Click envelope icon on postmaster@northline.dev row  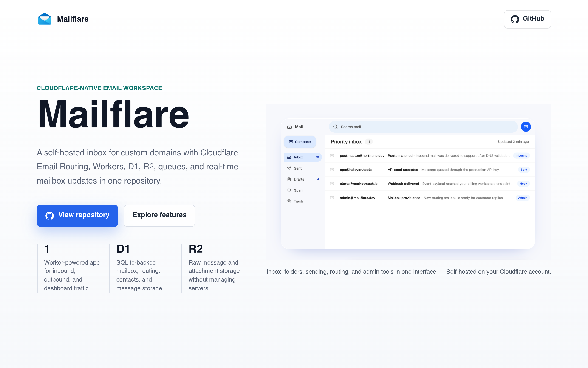click(x=332, y=156)
